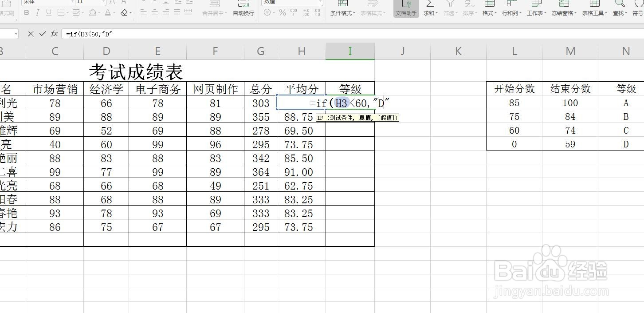Justify text alignment

point(177,13)
